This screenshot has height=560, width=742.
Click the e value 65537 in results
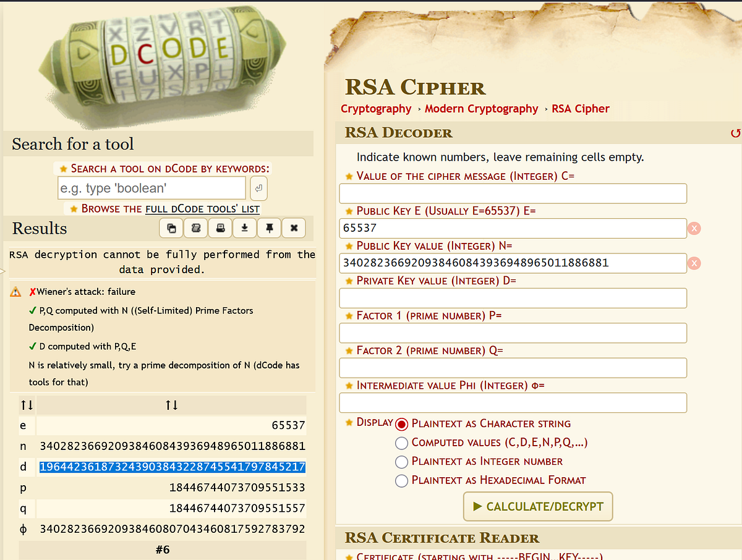pos(289,425)
